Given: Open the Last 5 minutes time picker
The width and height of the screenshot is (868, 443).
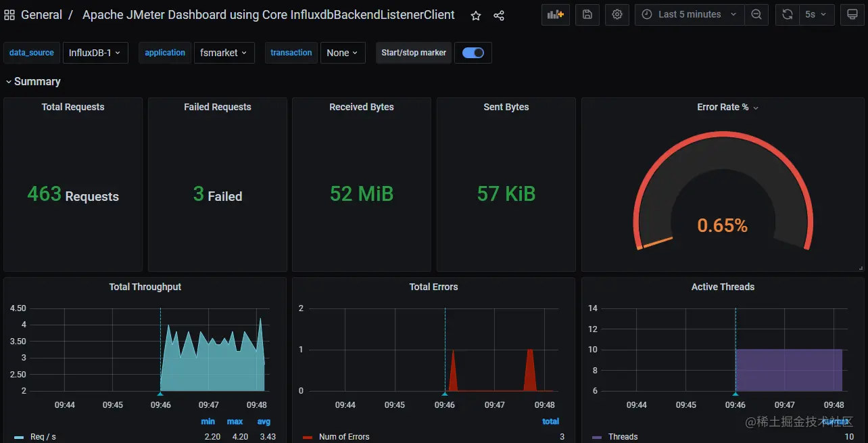Looking at the screenshot, I should (690, 14).
